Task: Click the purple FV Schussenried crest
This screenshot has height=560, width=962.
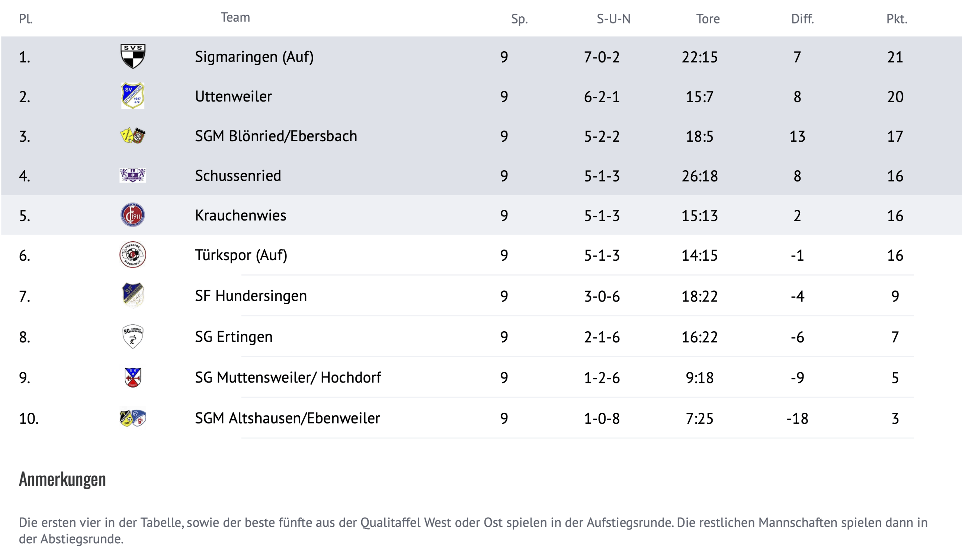Action: tap(132, 175)
